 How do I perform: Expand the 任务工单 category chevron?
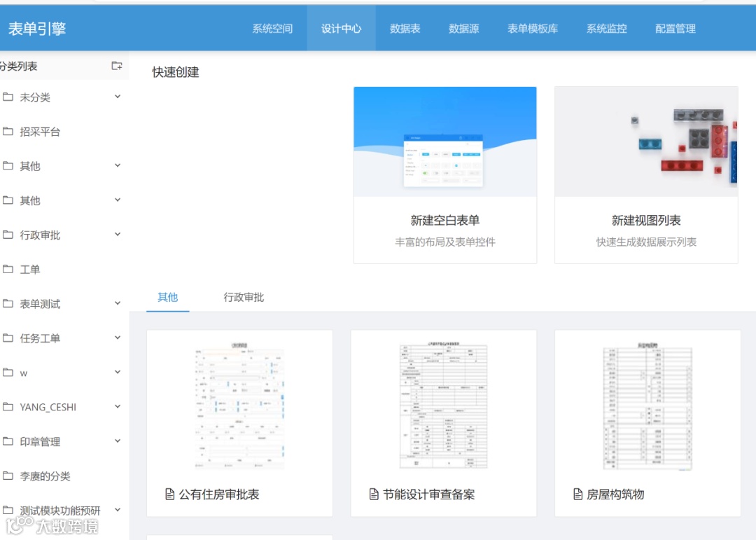point(118,338)
